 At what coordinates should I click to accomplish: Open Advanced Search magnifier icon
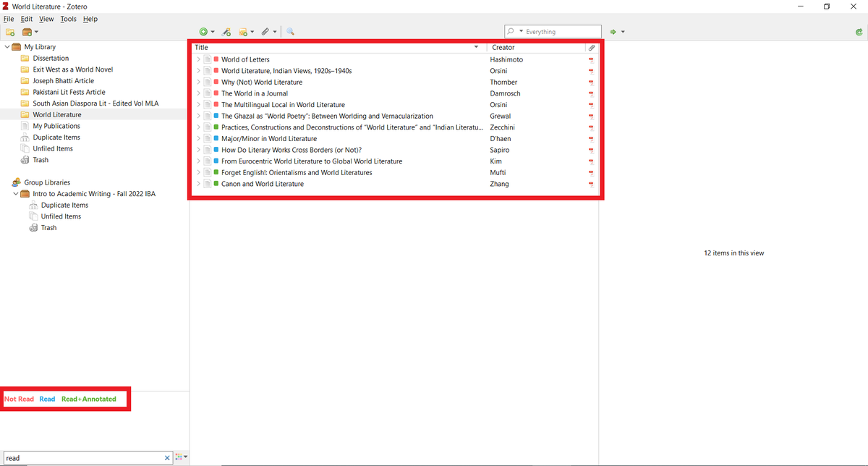[290, 32]
